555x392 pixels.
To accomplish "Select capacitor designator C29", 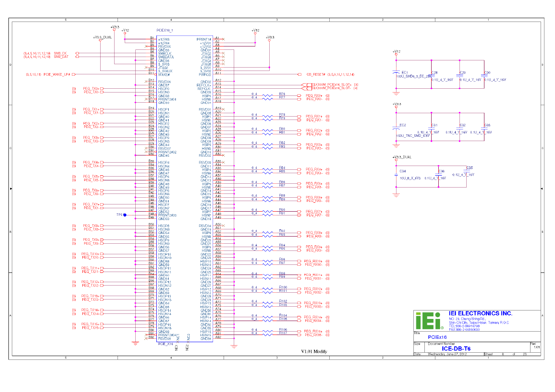I will 462,73.
